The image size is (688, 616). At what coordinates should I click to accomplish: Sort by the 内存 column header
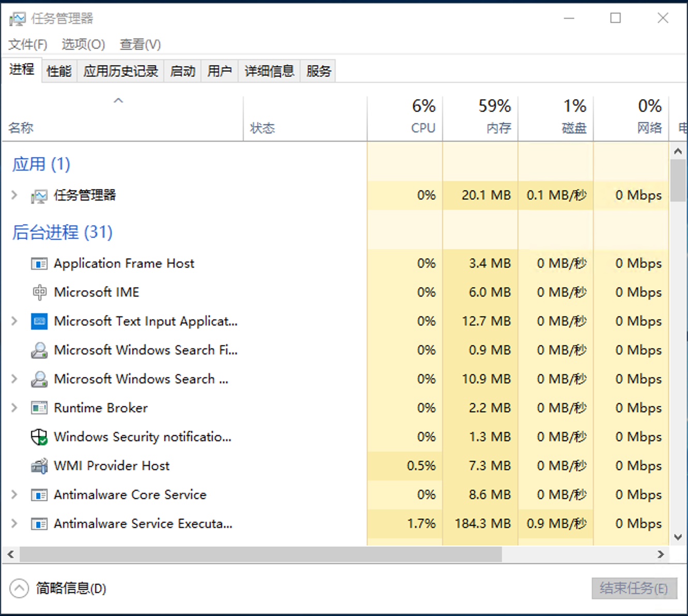coord(480,119)
